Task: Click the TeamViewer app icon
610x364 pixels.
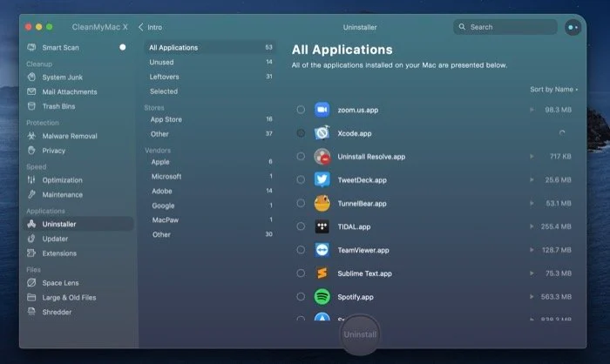Action: point(322,250)
